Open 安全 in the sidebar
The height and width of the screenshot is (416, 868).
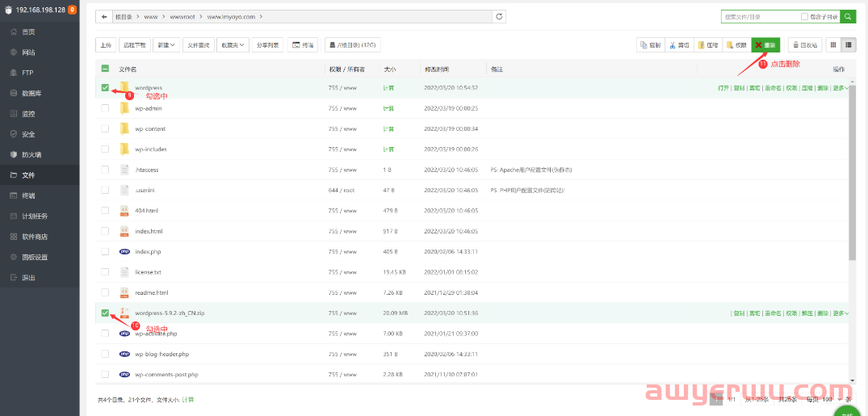(40, 135)
